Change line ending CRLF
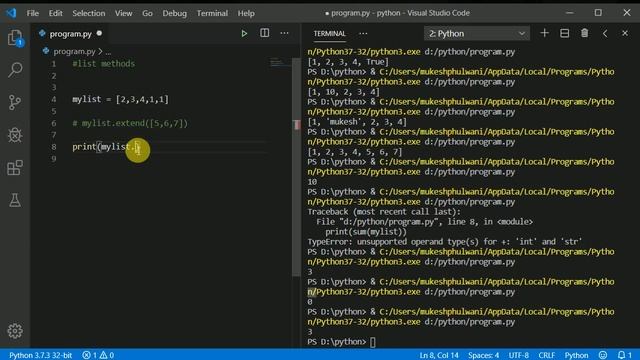 point(547,355)
